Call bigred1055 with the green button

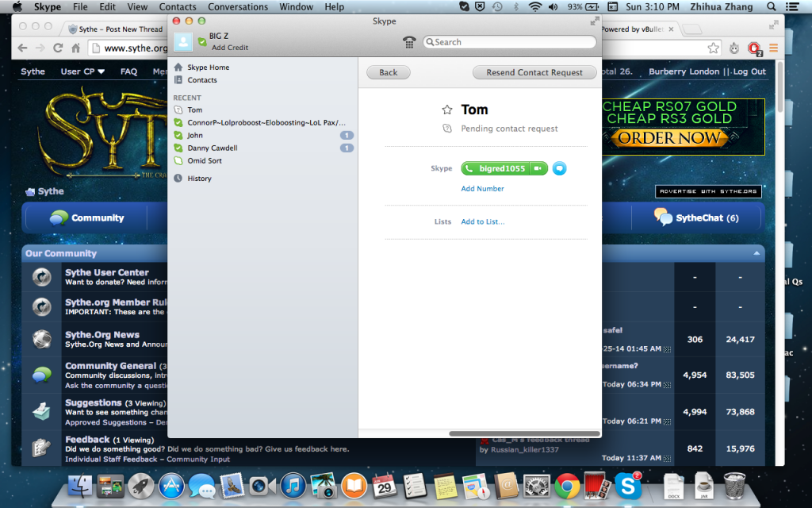(496, 168)
